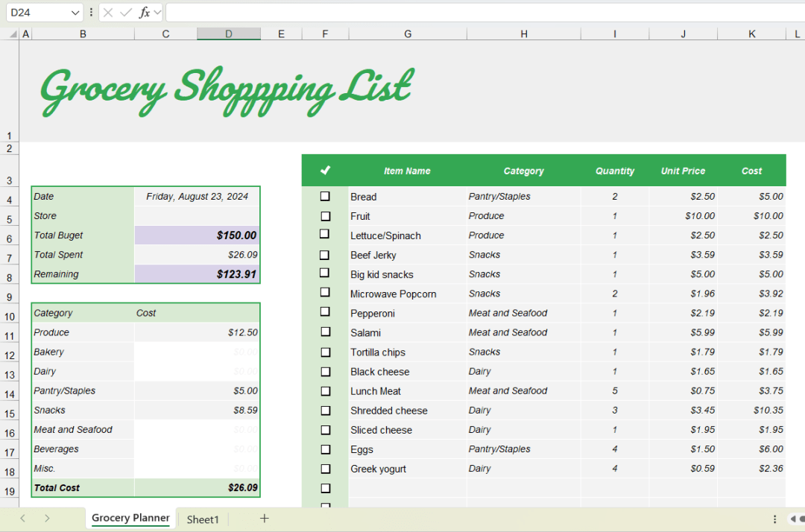Screen dimensions: 805x532
Task: Open Insert Function fx button
Action: (x=145, y=13)
